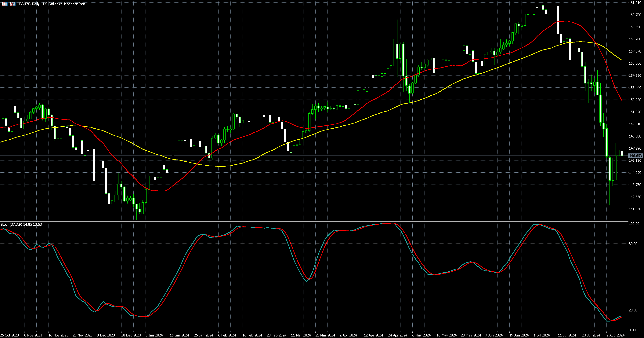Click the 161.910 price scale label
This screenshot has height=338, width=644.
pyautogui.click(x=635, y=3)
